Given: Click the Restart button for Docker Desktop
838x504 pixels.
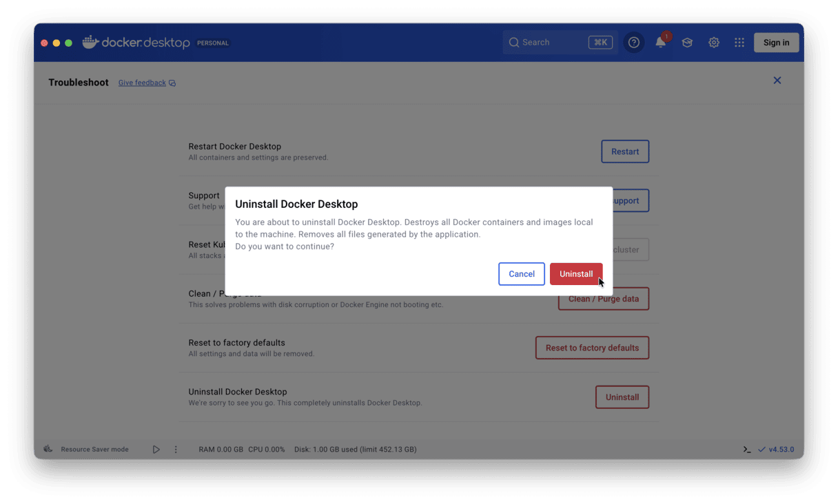Looking at the screenshot, I should (x=624, y=151).
